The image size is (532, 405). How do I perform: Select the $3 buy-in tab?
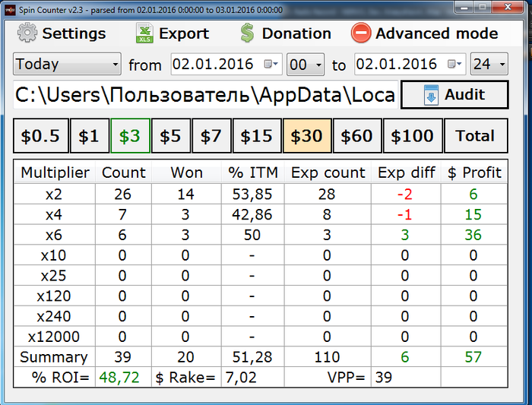coord(130,136)
